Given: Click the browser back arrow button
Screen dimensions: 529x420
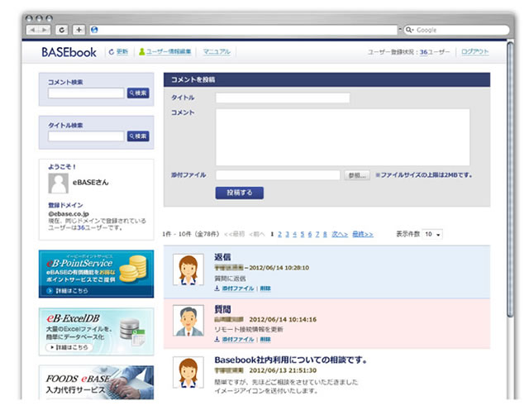Looking at the screenshot, I should 32,30.
